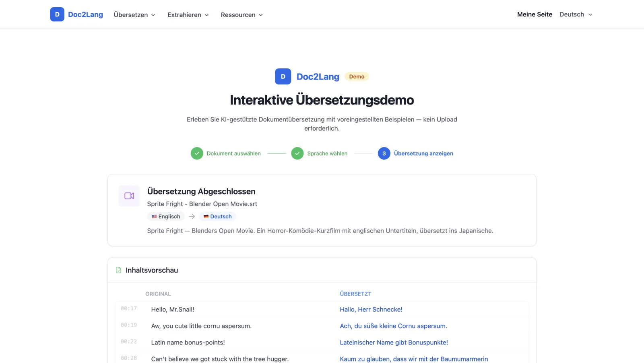Screen dimensions: 644x363
Task: Go to Meine Seite
Action: (x=535, y=14)
